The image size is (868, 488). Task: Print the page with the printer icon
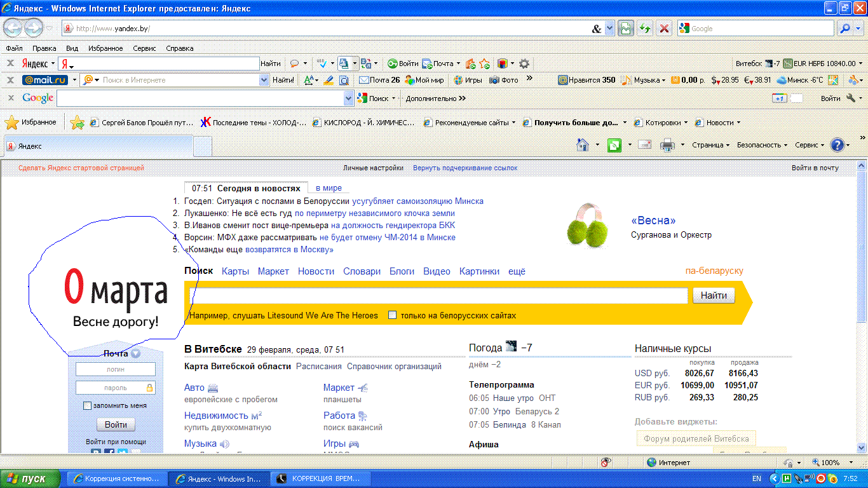(667, 145)
